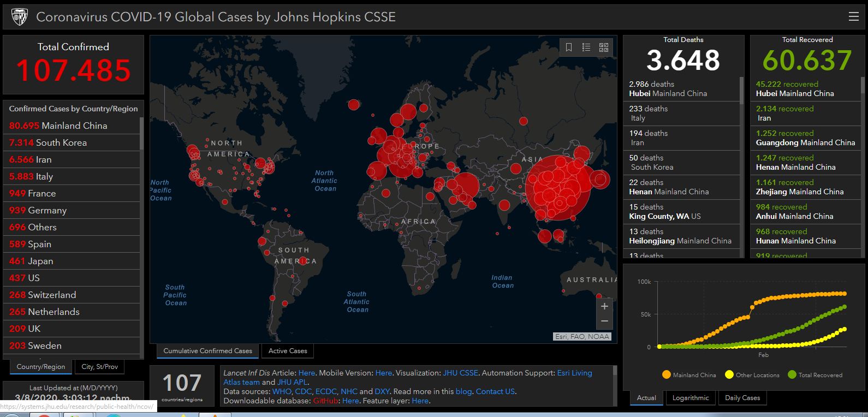Select 7.314 South Korea row
This screenshot has height=417, width=868.
tap(72, 142)
